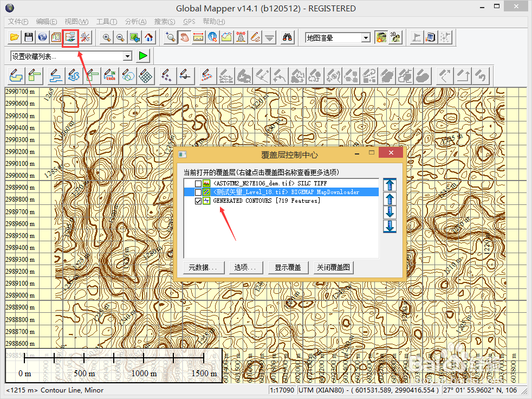
Task: Click the restore last view icon
Action: 135,37
